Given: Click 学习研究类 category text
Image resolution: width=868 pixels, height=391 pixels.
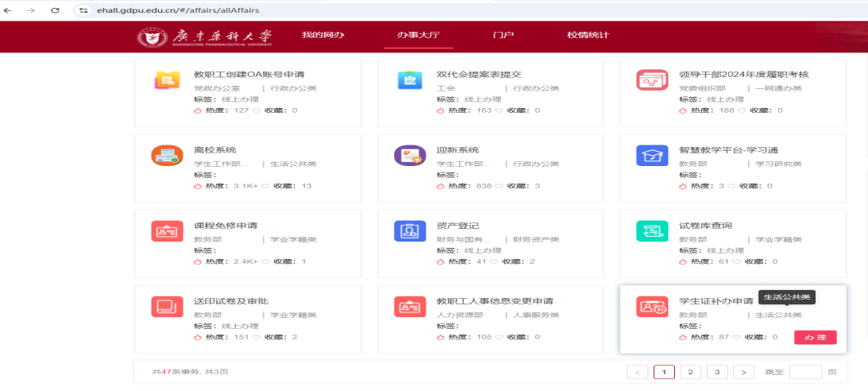Looking at the screenshot, I should point(778,165).
